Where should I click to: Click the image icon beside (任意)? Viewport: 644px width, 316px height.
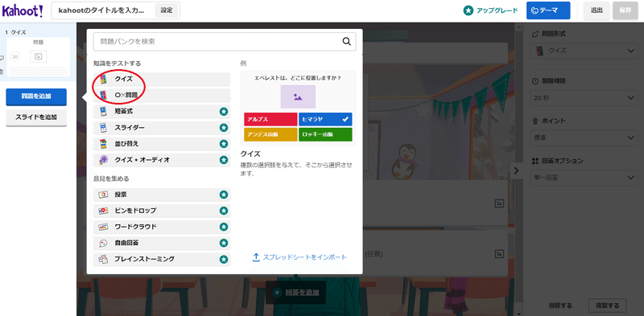click(x=499, y=253)
